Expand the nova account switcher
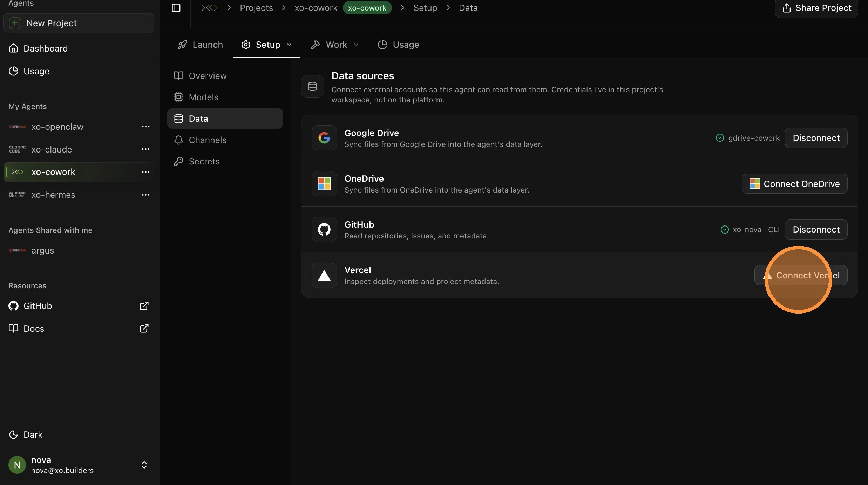The width and height of the screenshot is (868, 485). pyautogui.click(x=144, y=465)
